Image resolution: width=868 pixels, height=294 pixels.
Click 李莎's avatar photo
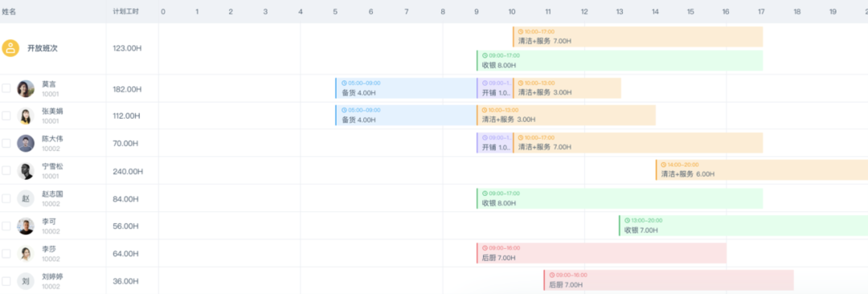click(x=26, y=254)
